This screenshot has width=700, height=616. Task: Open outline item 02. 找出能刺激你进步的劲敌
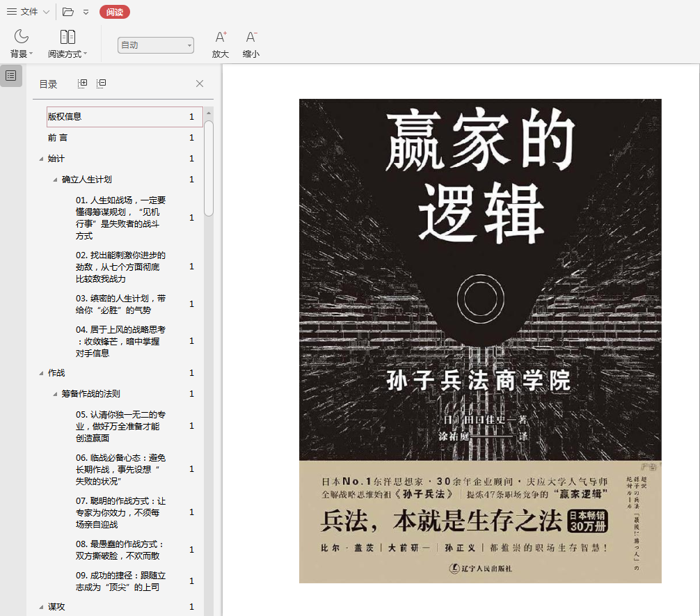coord(120,267)
